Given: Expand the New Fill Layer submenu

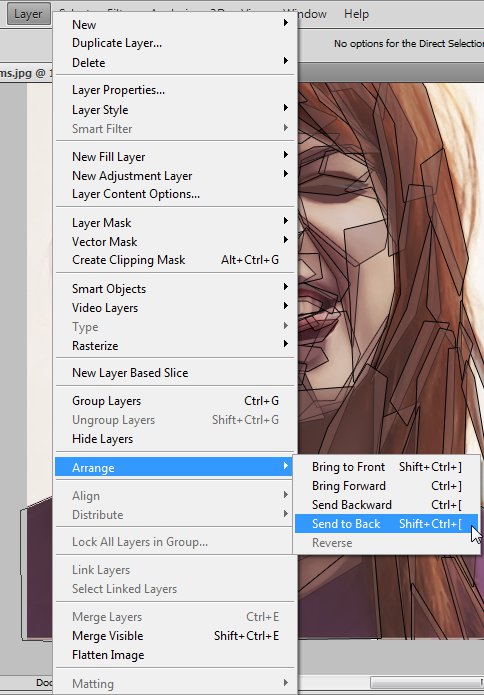Looking at the screenshot, I should [175, 156].
